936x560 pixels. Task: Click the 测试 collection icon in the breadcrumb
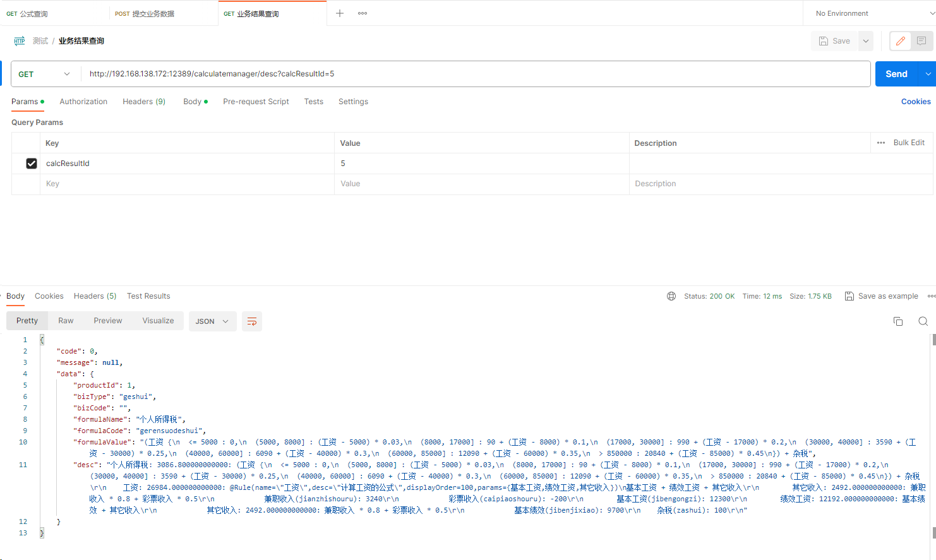[19, 40]
